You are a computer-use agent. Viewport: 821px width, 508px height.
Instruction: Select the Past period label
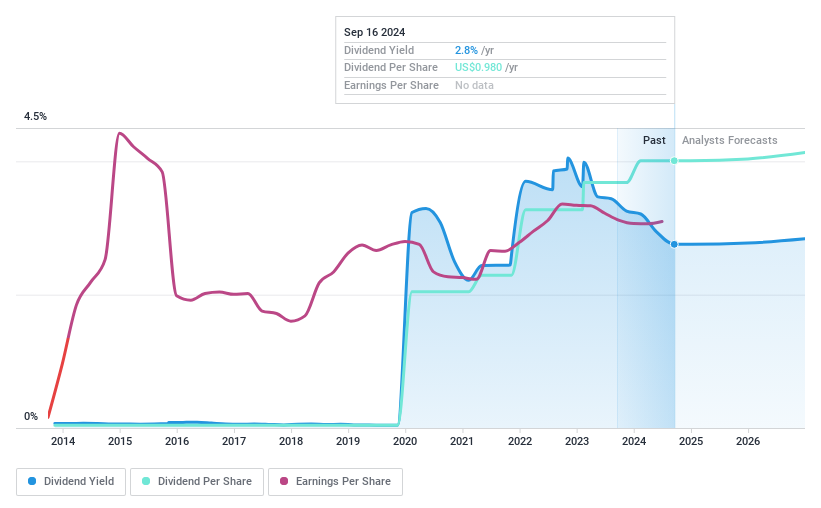654,141
